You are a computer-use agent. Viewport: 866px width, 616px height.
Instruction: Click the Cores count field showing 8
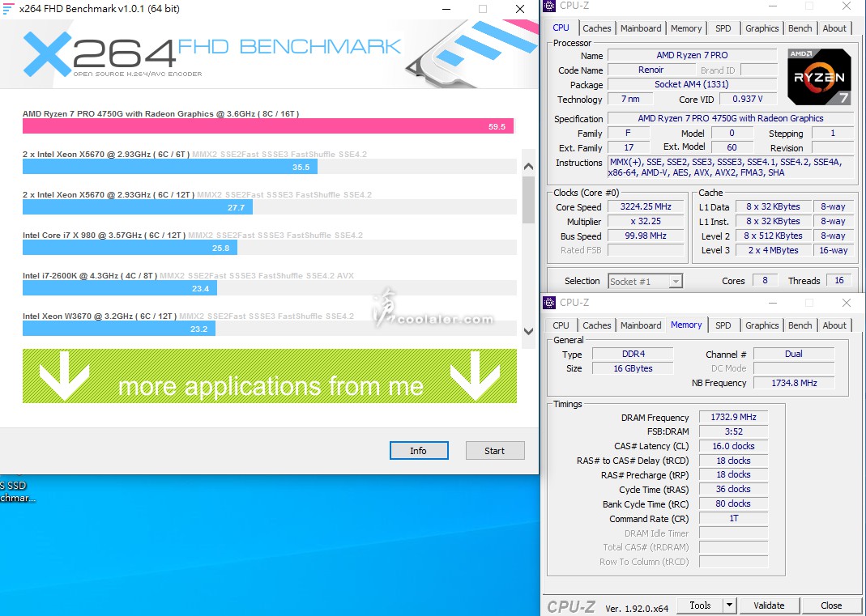tap(765, 280)
